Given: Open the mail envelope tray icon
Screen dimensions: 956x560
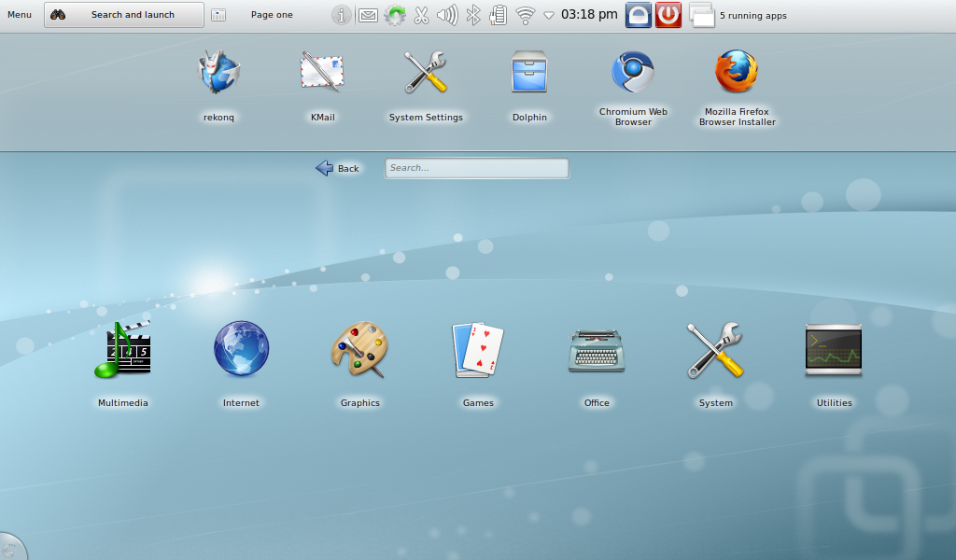Looking at the screenshot, I should click(x=368, y=15).
